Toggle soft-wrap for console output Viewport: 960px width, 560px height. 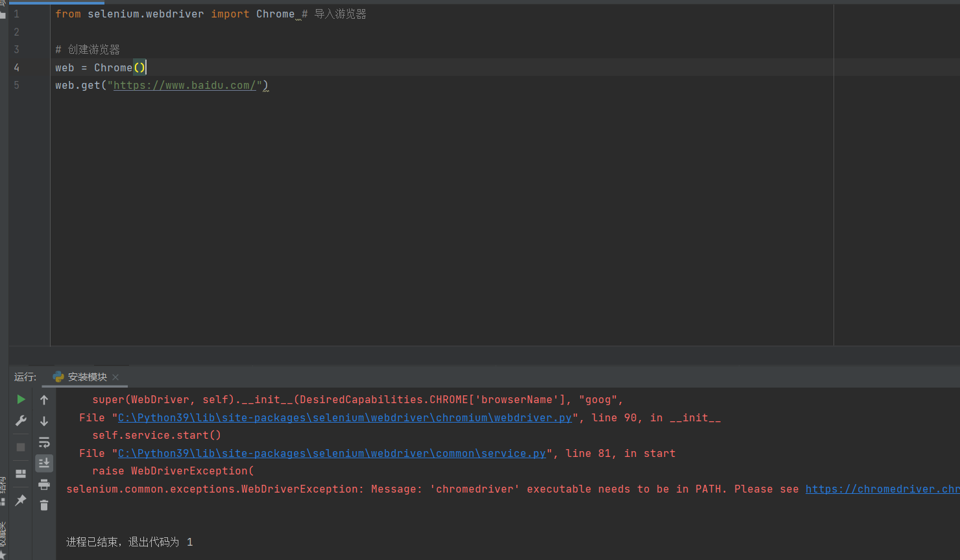pyautogui.click(x=44, y=443)
